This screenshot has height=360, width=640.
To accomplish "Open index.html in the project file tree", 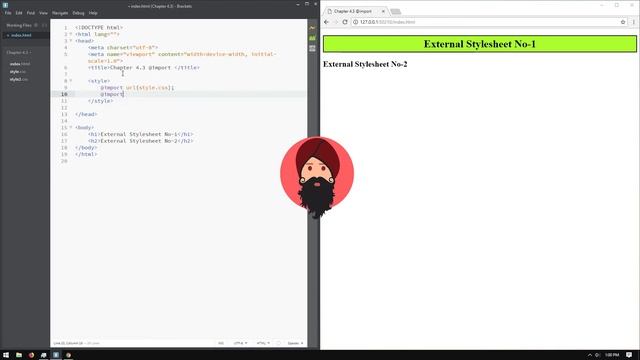I will point(20,64).
